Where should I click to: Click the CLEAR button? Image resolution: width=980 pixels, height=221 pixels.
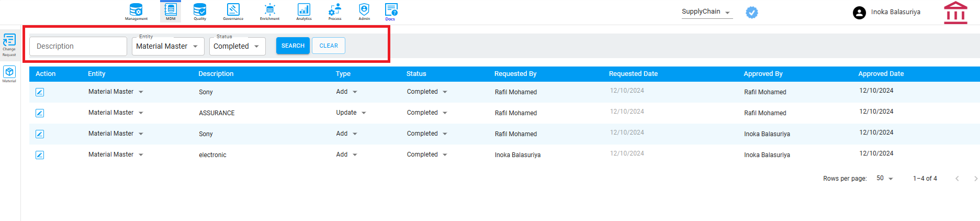coord(329,46)
